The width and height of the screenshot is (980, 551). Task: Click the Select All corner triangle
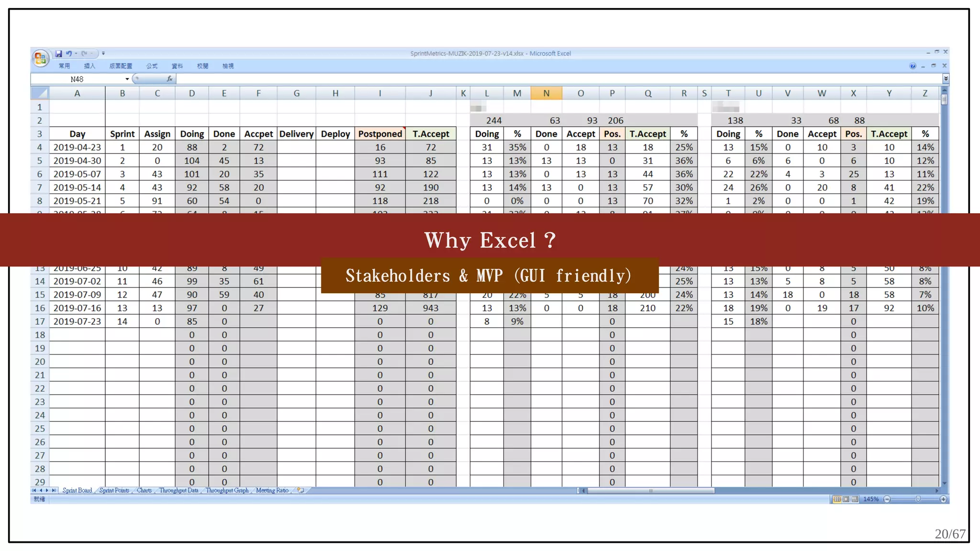pos(40,93)
